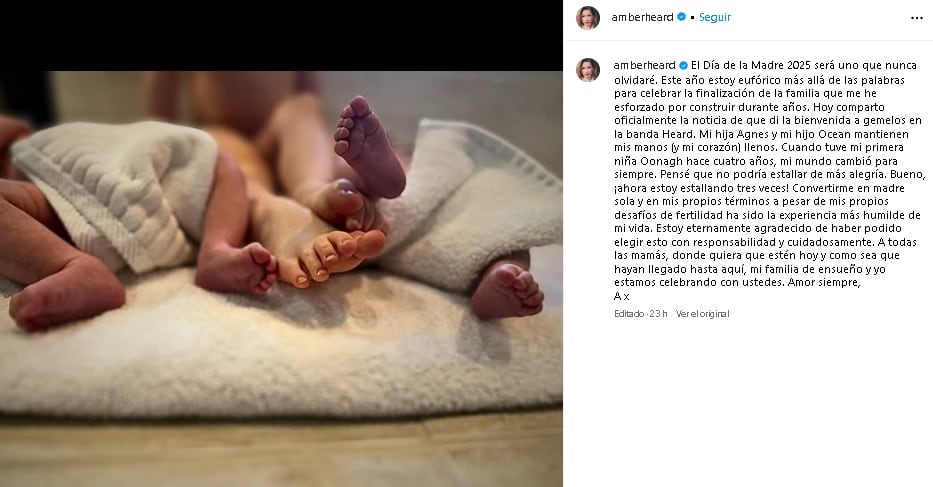Click the avatar next to the caption
Screen dimensions: 933x487
(x=588, y=70)
